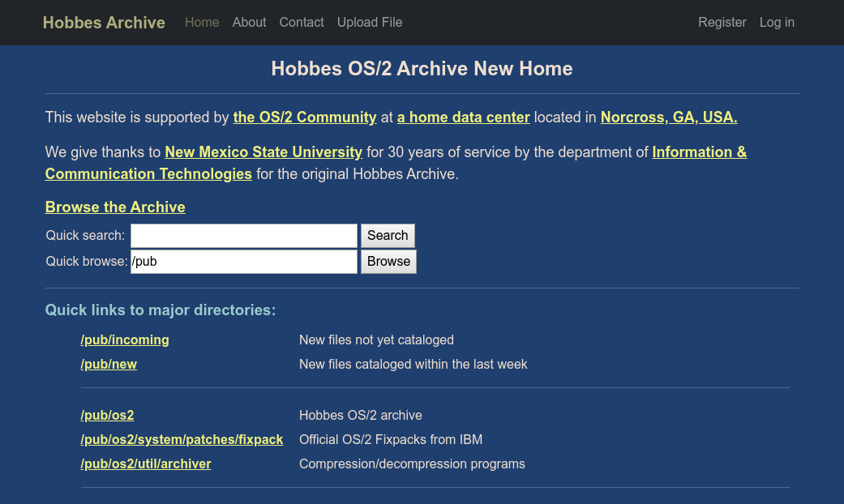Viewport: 844px width, 504px height.
Task: Open the Home nav item
Action: [202, 23]
